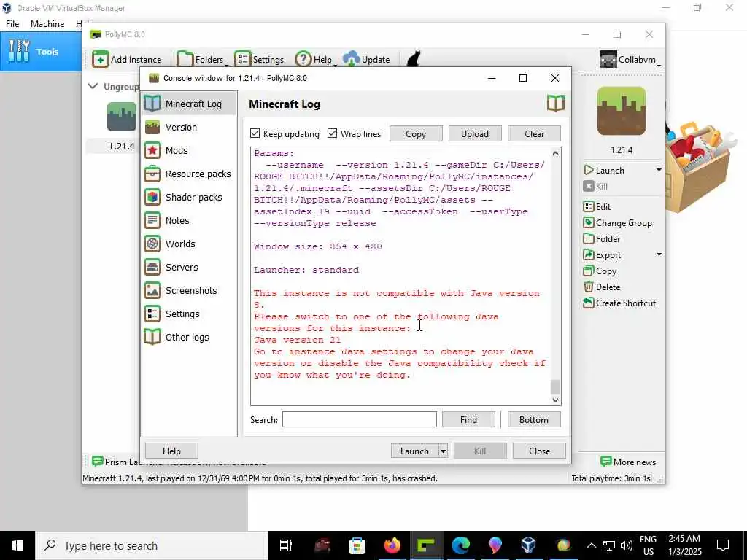
Task: Open the Resource packs page
Action: tap(189, 174)
